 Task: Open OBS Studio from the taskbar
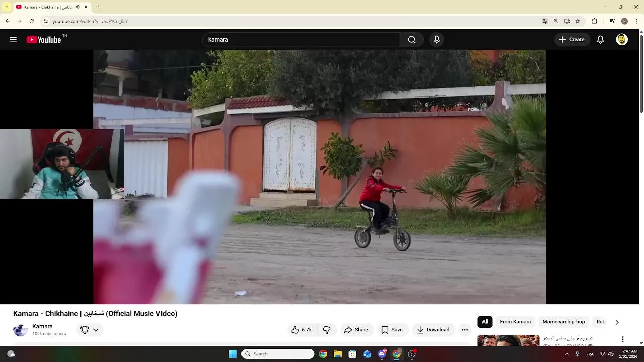coord(412,354)
